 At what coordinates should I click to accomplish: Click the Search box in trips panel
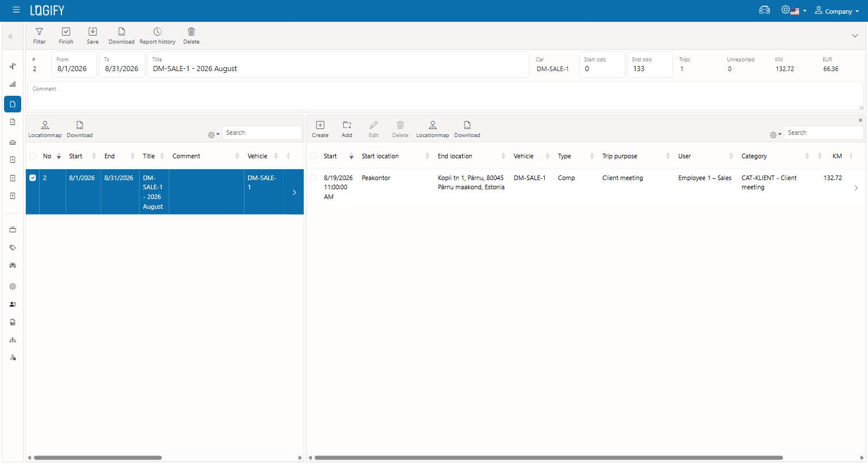[824, 132]
